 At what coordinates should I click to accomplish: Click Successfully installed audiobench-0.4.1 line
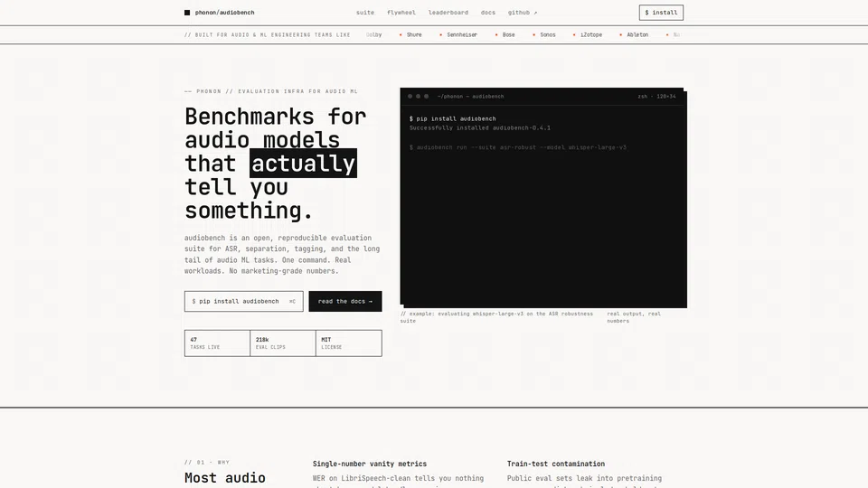point(480,127)
